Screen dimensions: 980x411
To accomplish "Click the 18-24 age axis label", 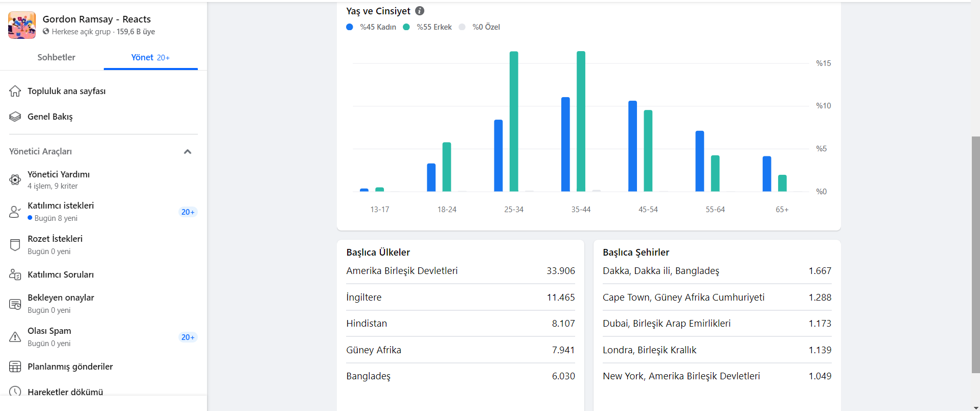I will coord(447,210).
